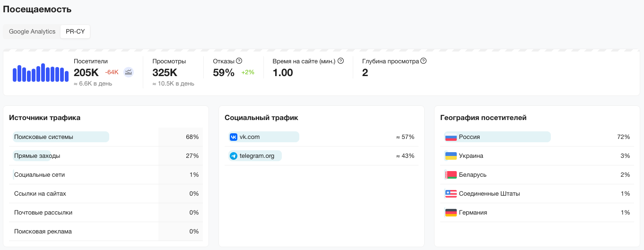
Task: Select the PR-CY tab
Action: point(75,32)
